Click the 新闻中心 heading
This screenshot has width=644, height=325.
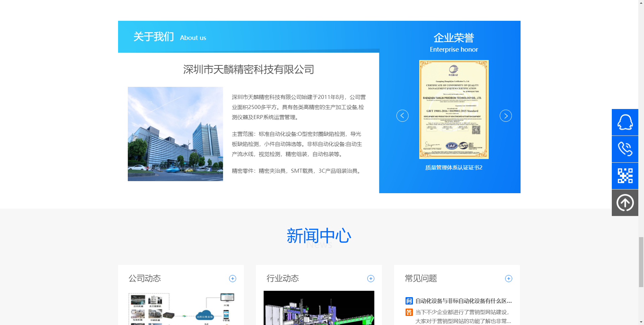319,235
